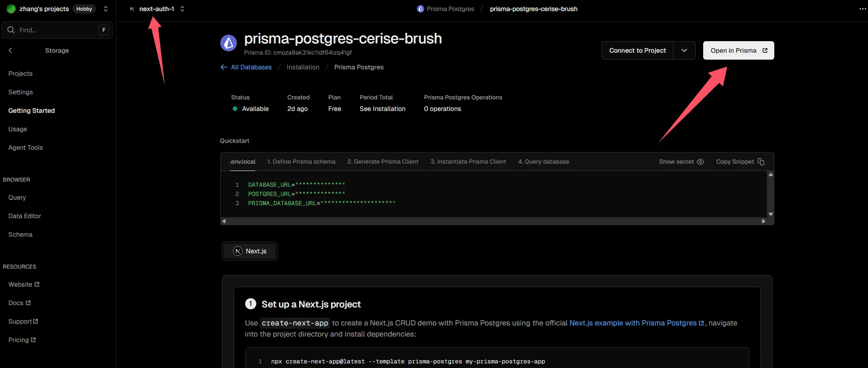Open the Data Editor
868x368 pixels.
coord(24,216)
